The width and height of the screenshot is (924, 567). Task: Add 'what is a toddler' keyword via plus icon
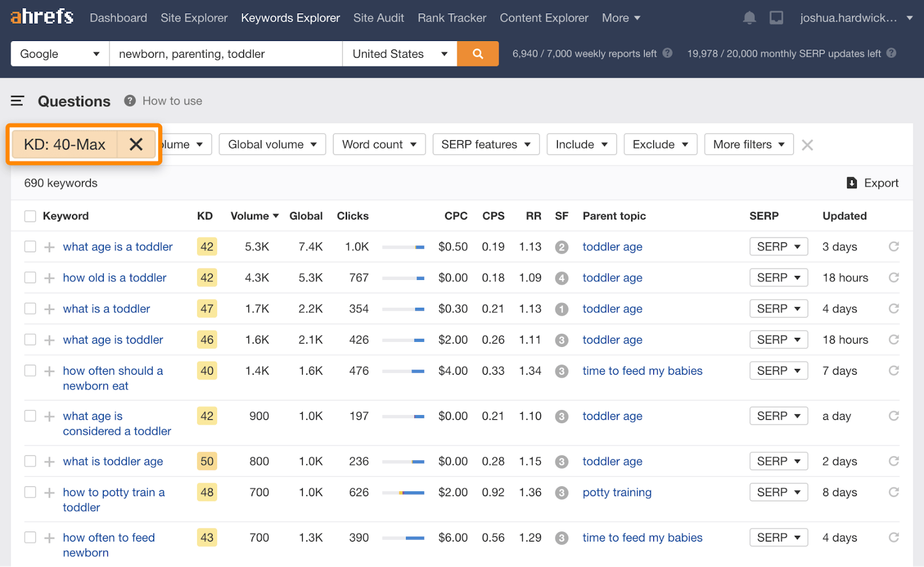pyautogui.click(x=50, y=309)
